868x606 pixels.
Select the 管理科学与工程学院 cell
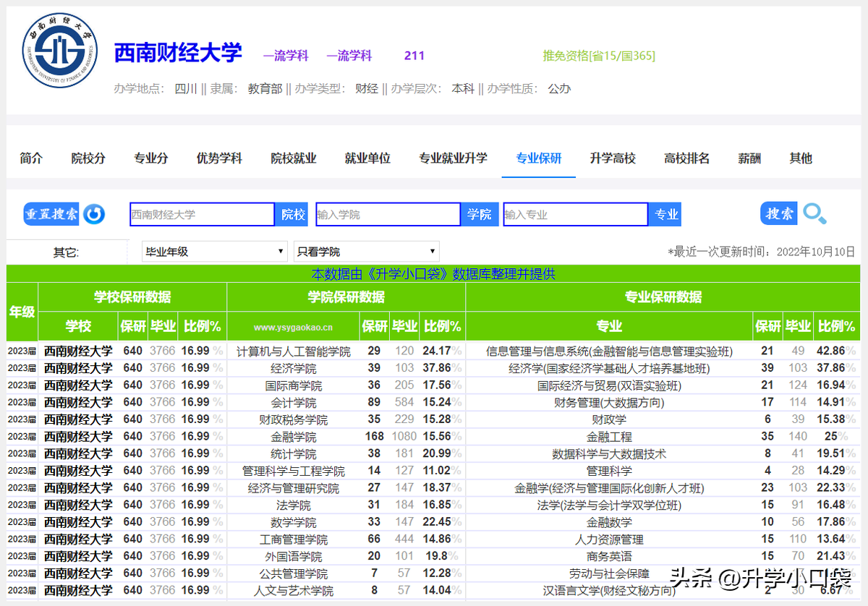pyautogui.click(x=294, y=471)
